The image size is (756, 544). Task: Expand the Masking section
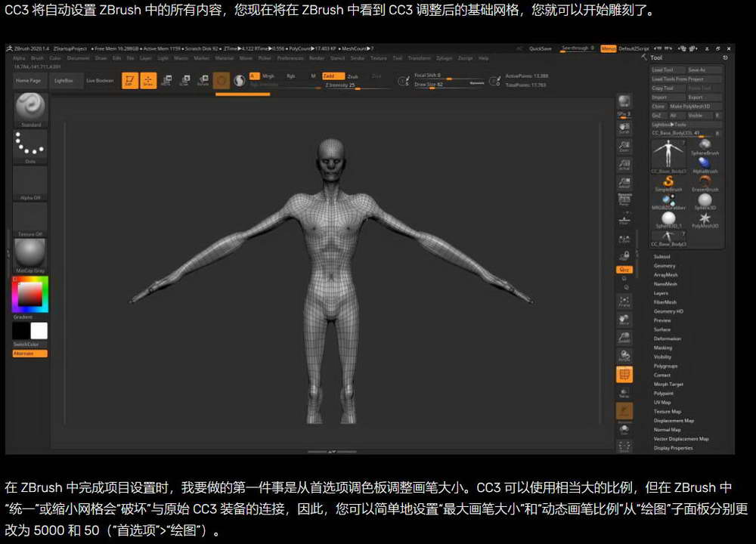[662, 348]
